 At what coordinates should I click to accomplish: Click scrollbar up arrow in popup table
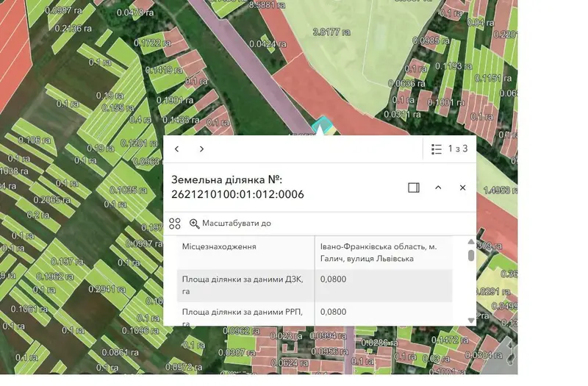click(x=471, y=242)
